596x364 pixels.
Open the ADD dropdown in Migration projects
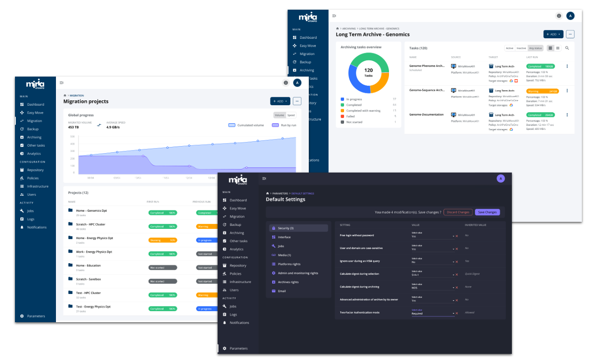(x=280, y=101)
